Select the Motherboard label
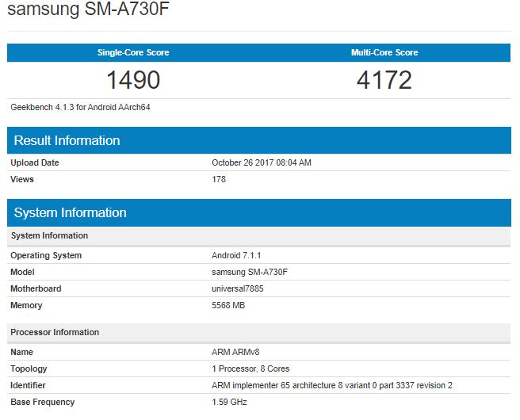 (36, 288)
